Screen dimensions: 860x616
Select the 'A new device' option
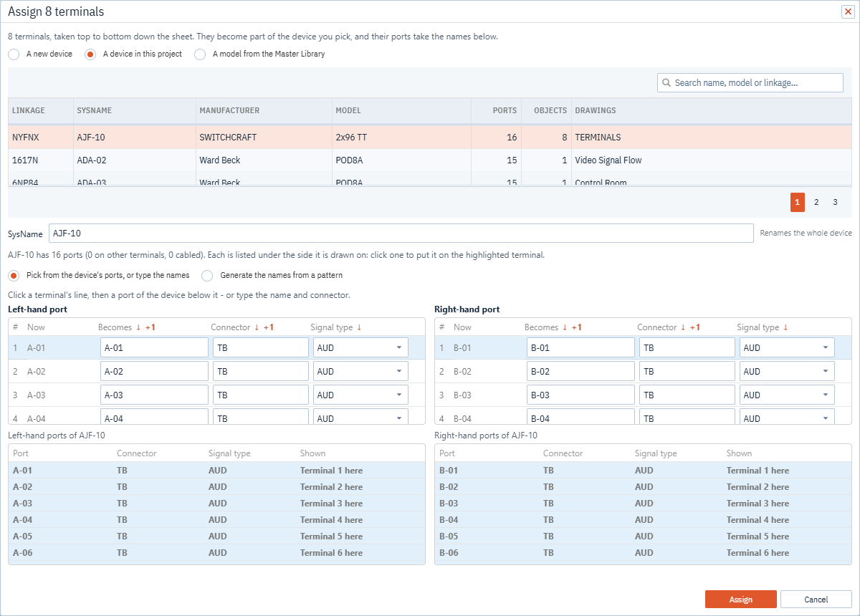click(x=14, y=54)
